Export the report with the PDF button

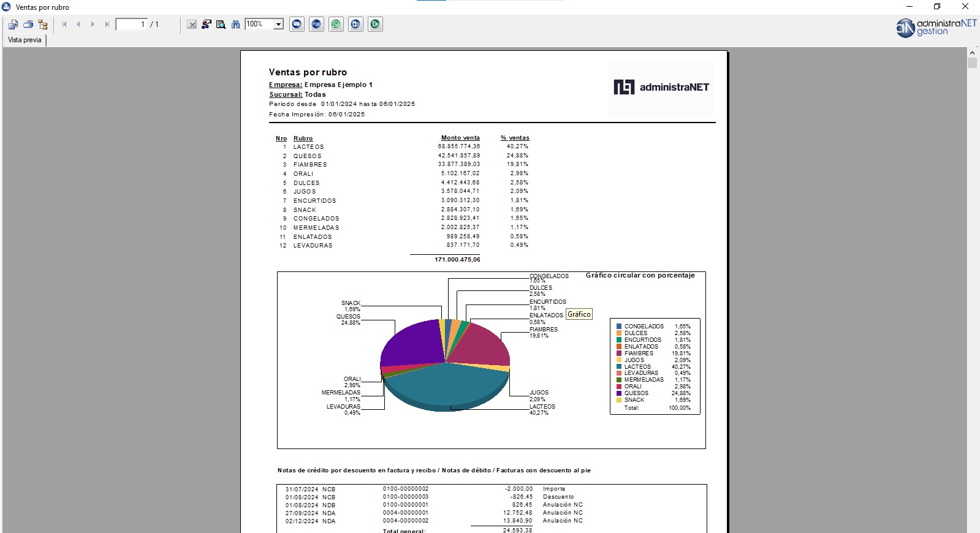point(317,25)
